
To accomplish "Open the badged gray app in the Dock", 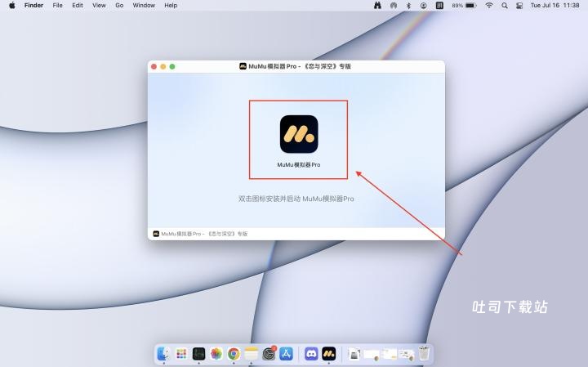I will click(269, 353).
